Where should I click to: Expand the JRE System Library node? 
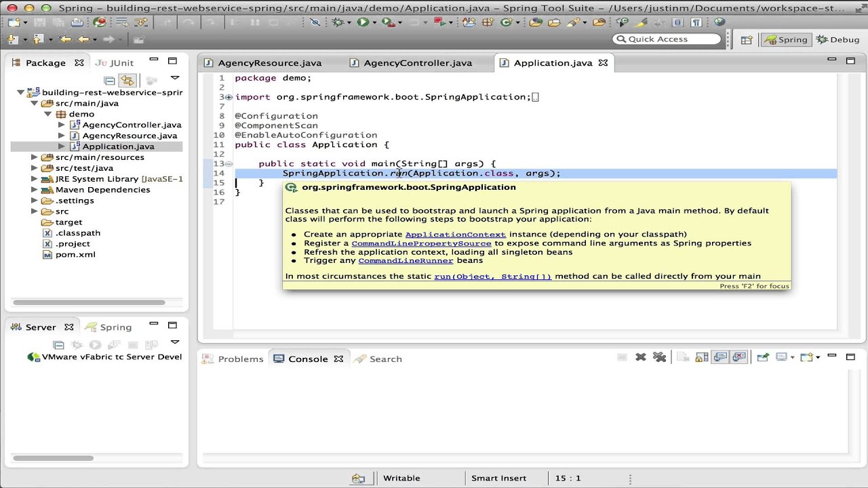coord(34,179)
